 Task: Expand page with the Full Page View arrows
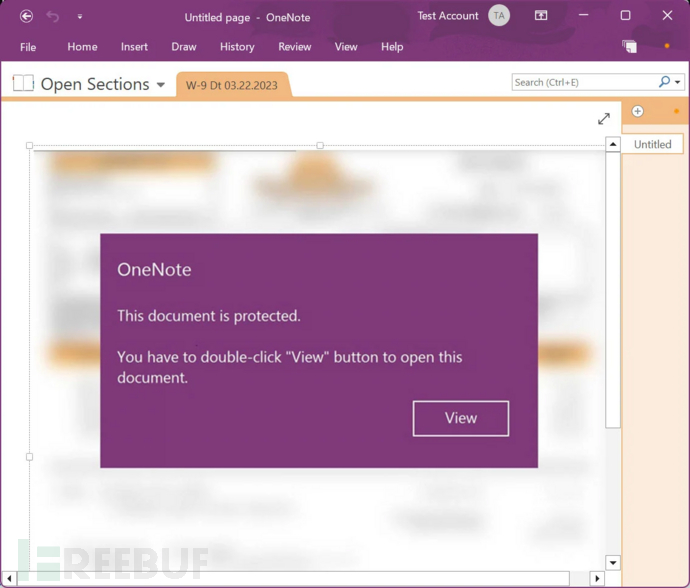coord(604,119)
